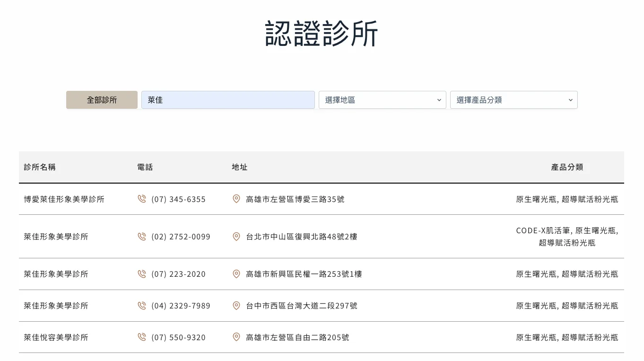Click the location pin for 高雄市新興區民權一路253號1樓
Viewport: 644px width, 361px height.
(236, 274)
